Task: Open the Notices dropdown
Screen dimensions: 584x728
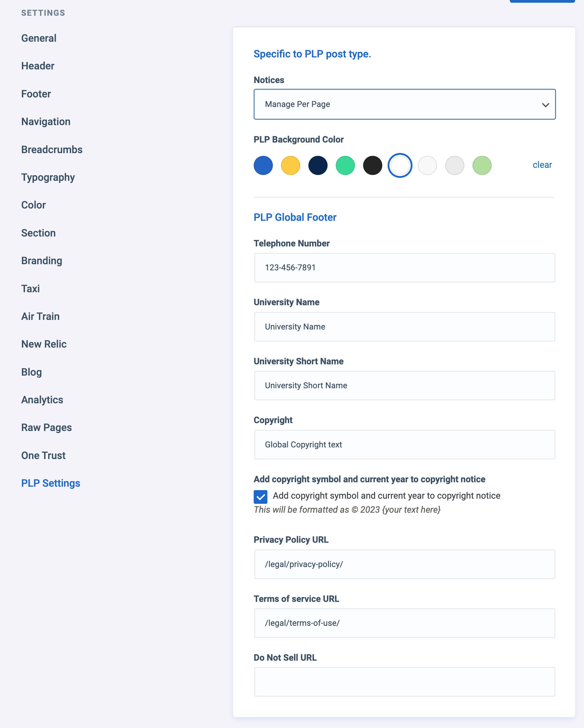Action: point(404,104)
